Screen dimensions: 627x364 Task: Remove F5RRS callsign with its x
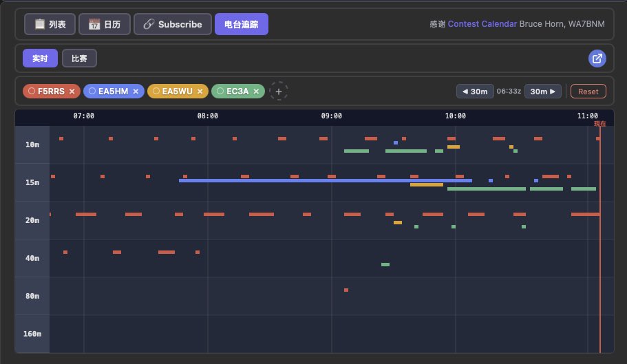click(72, 92)
